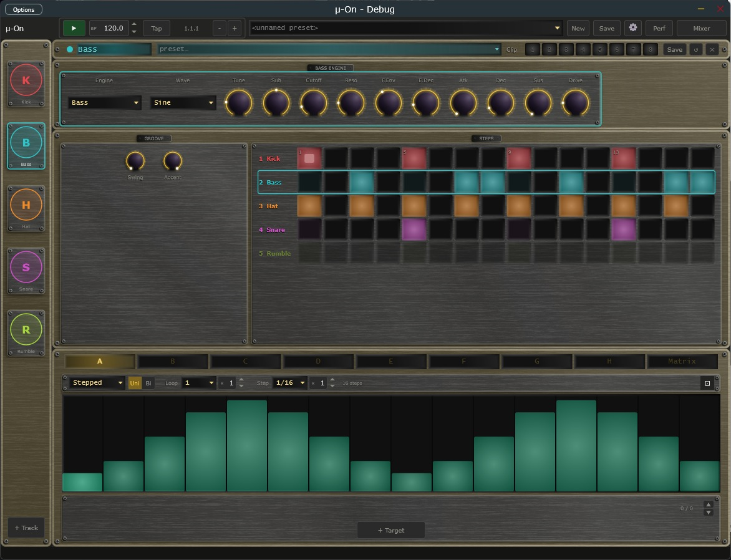
Task: Click the Reso knob
Action: point(351,102)
